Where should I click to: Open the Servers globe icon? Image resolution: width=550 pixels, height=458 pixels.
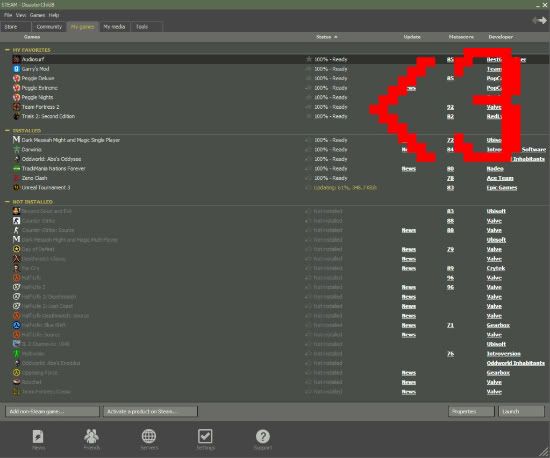(x=149, y=436)
